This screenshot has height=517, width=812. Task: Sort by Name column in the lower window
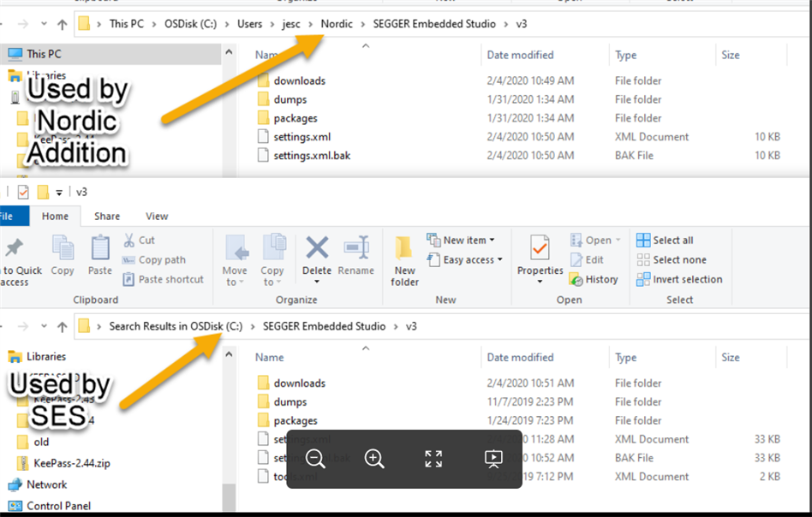(269, 357)
